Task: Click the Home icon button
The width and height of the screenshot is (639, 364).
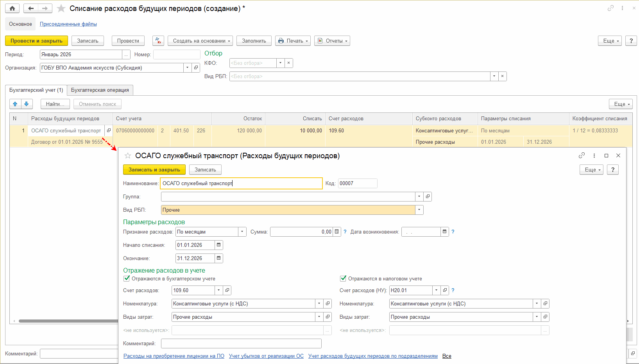Action: tap(12, 8)
